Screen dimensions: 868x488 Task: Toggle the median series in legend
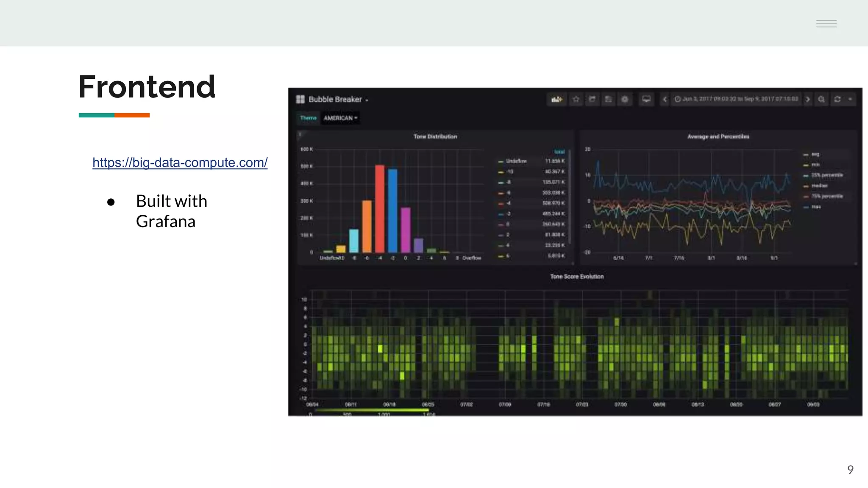(x=819, y=186)
